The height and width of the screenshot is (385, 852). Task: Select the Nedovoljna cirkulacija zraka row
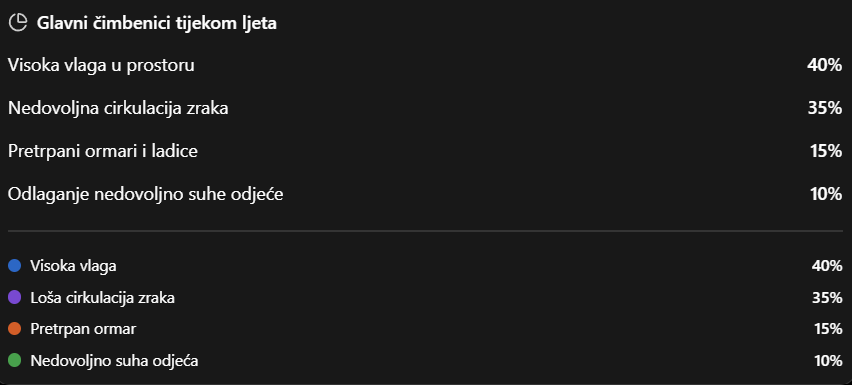tap(425, 108)
